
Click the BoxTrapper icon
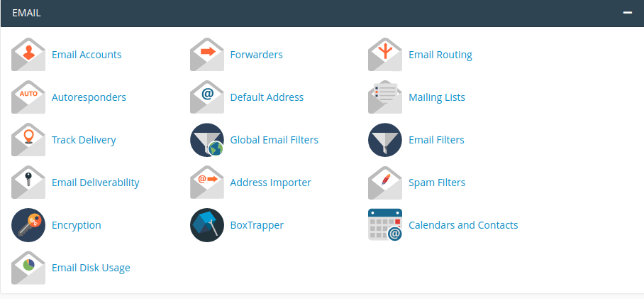(207, 225)
